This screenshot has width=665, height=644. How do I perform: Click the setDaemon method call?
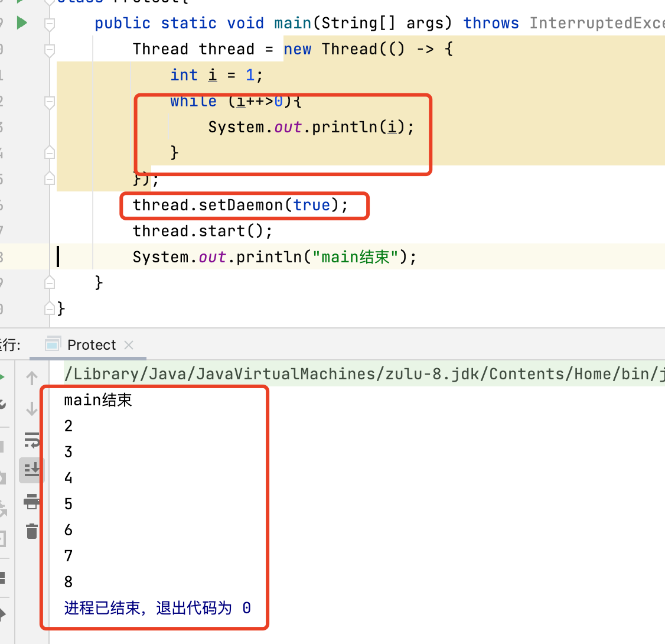point(240,205)
